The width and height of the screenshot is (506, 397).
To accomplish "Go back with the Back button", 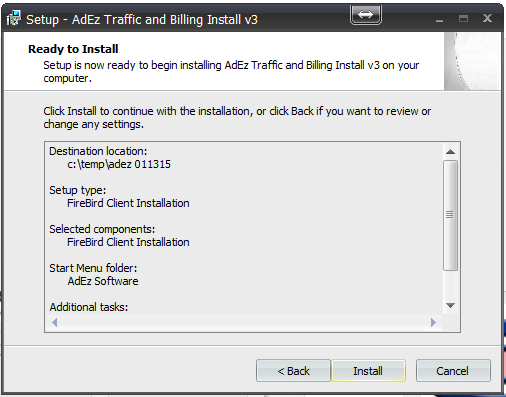I will click(x=293, y=371).
